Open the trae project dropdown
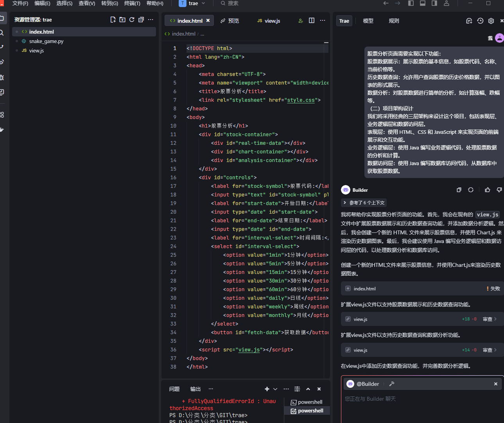The image size is (504, 423). 192,3
